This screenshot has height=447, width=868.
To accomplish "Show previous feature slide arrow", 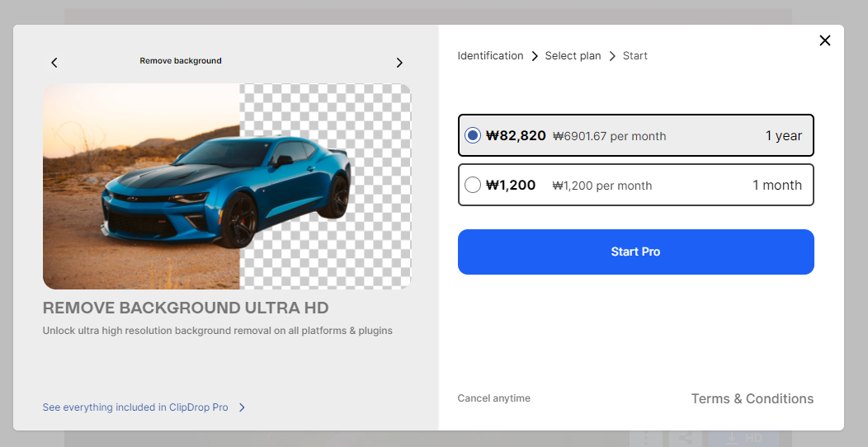I will click(54, 63).
